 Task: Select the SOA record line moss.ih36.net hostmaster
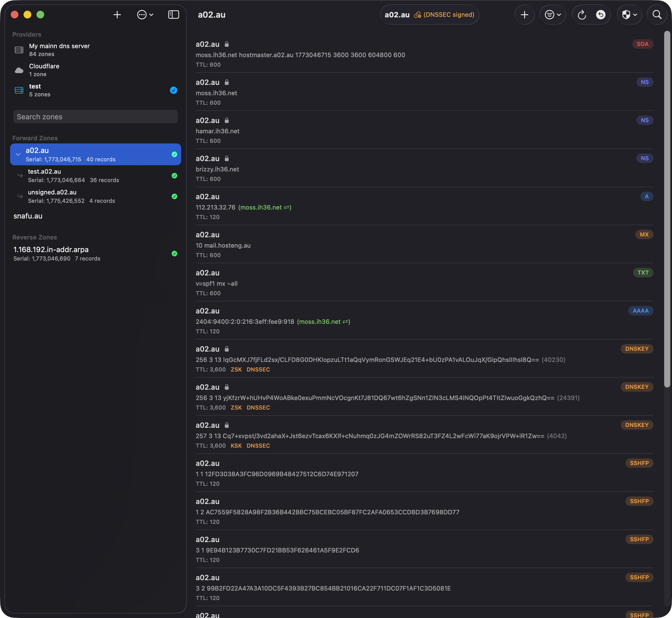(x=300, y=55)
